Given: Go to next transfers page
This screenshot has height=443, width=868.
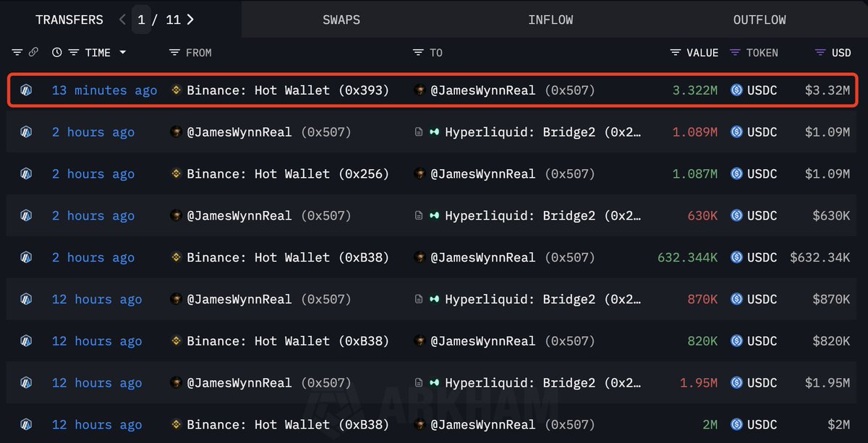Looking at the screenshot, I should (190, 20).
